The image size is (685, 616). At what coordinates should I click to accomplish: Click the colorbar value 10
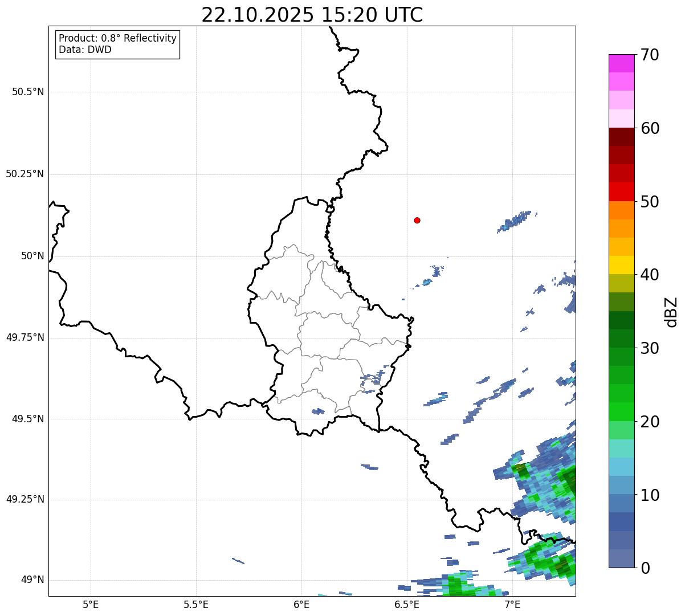[650, 495]
